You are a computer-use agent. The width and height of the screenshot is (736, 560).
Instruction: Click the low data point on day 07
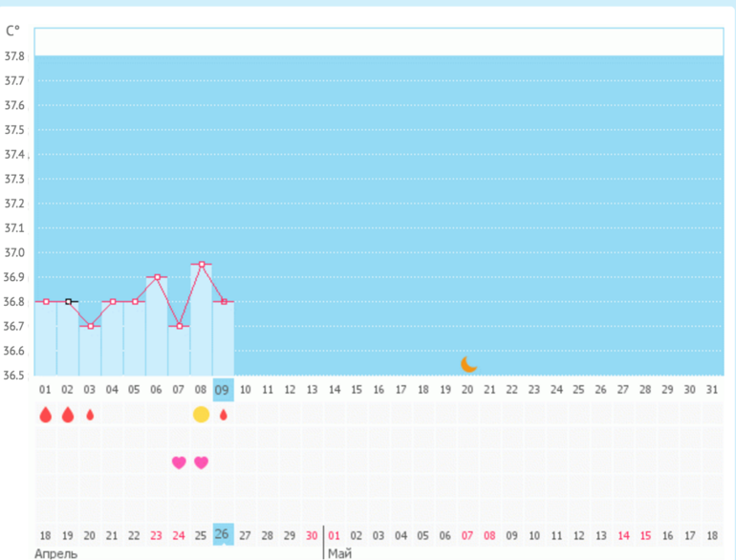[x=179, y=326]
